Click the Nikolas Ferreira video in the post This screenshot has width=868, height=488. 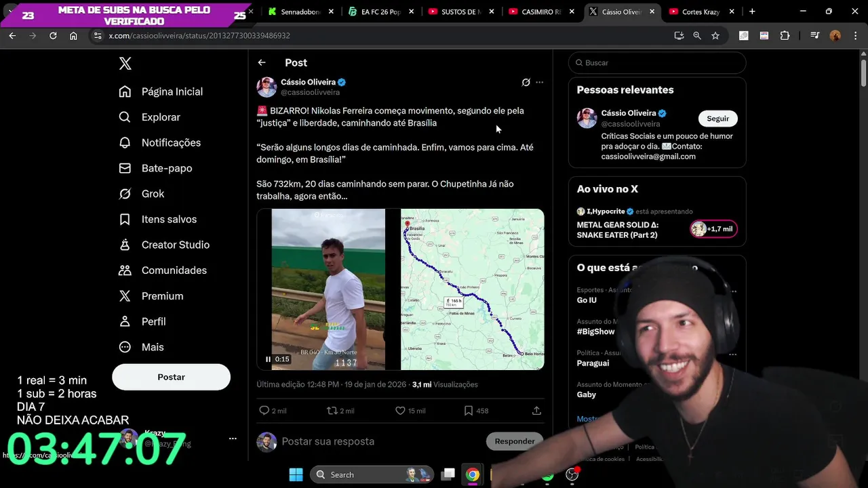click(x=328, y=289)
